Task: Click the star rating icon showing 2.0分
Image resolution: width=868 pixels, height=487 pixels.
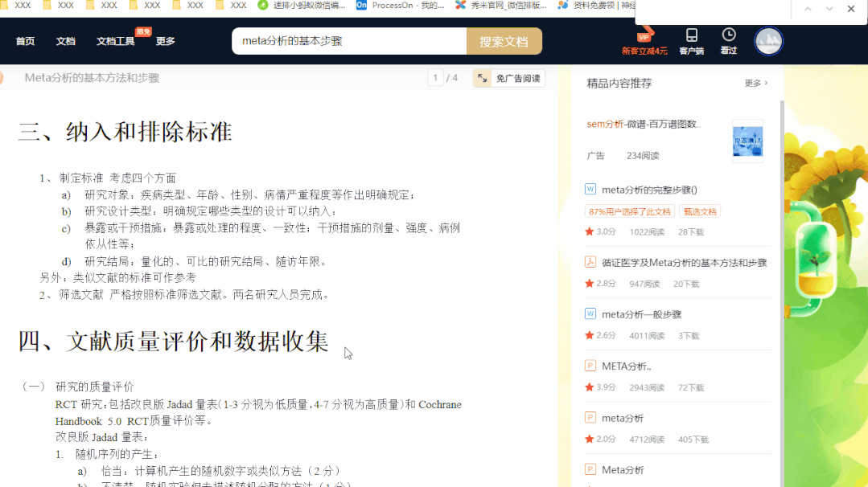Action: (x=589, y=440)
